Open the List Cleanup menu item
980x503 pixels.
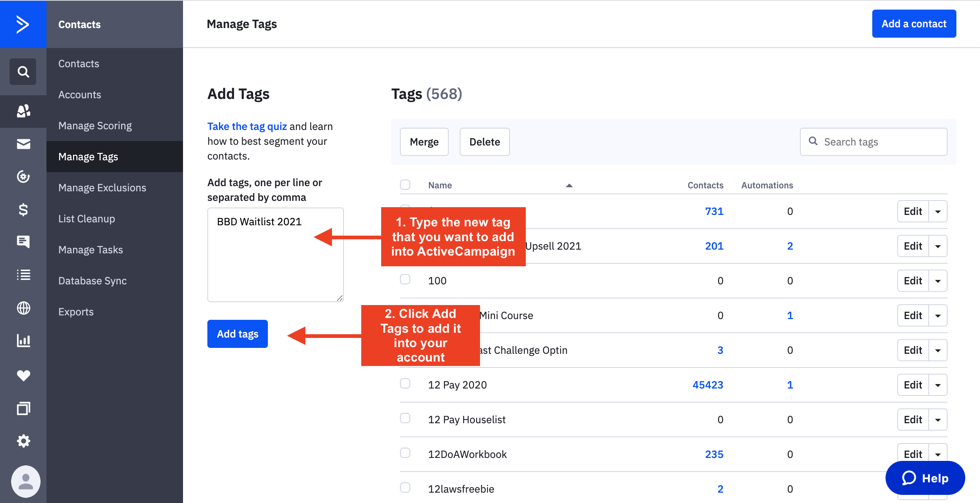click(x=86, y=219)
